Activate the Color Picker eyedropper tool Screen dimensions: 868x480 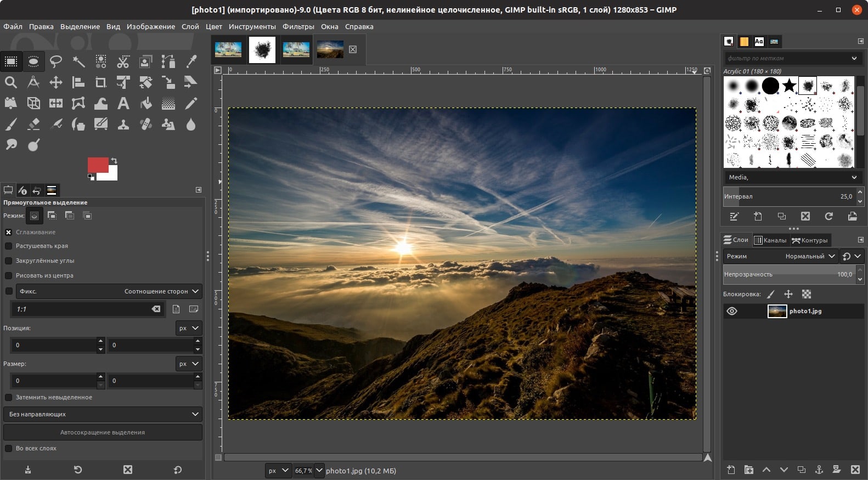(x=191, y=61)
